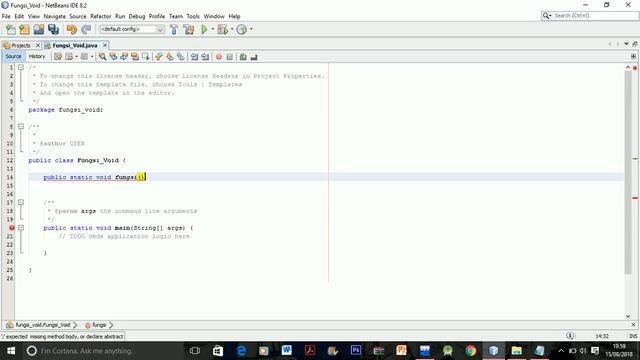Open Photoshop from the taskbar
This screenshot has width=640, height=360.
tap(356, 351)
